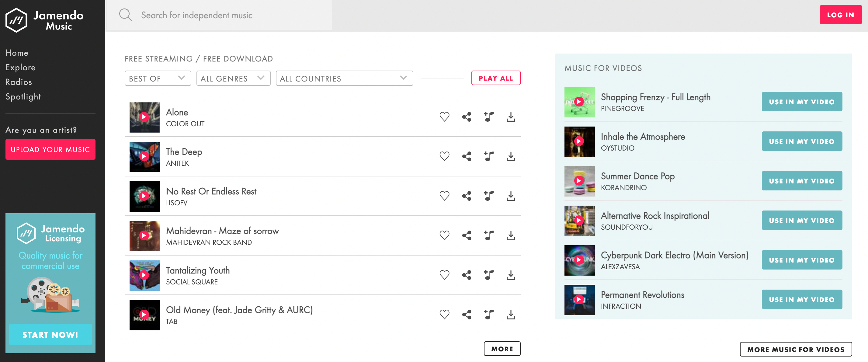Image resolution: width=868 pixels, height=362 pixels.
Task: Click the search magnifier icon
Action: [x=125, y=15]
